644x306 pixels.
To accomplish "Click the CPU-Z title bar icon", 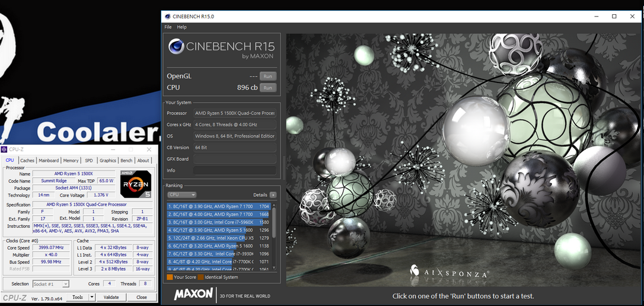I will click(4, 149).
